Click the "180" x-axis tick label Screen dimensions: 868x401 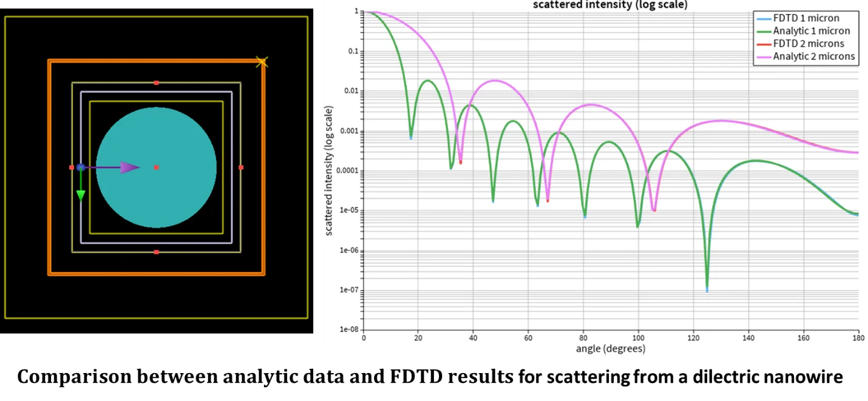click(x=858, y=339)
